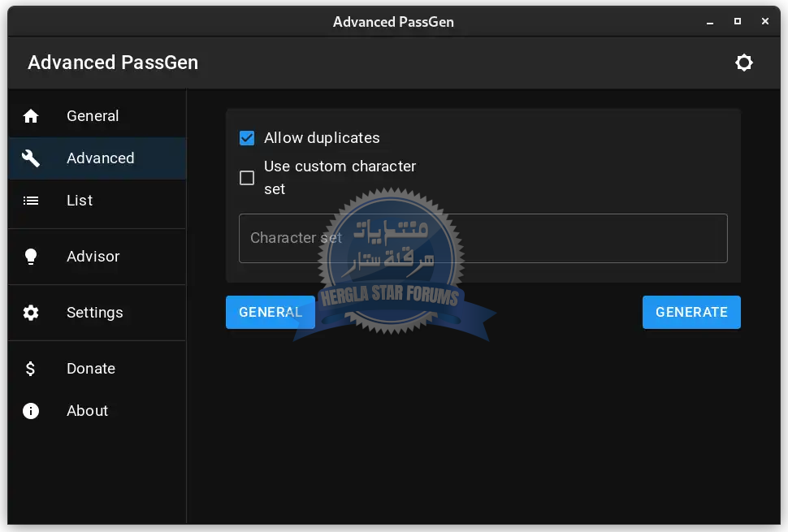Maximize the Advanced PassGen window
788x532 pixels.
coord(738,22)
